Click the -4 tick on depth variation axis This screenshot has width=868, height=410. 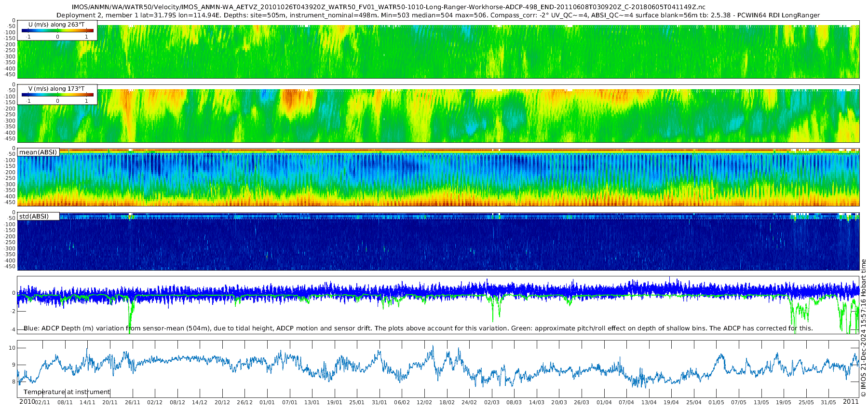12,330
